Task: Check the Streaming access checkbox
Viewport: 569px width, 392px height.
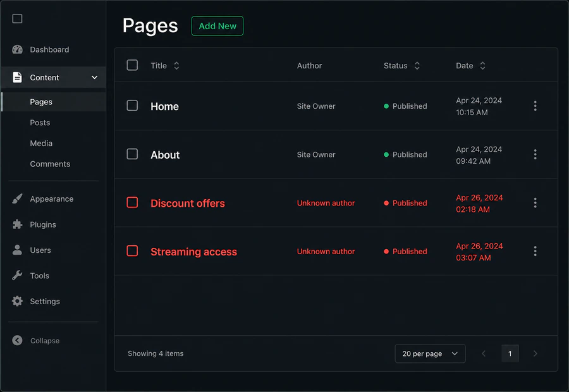Action: point(132,251)
